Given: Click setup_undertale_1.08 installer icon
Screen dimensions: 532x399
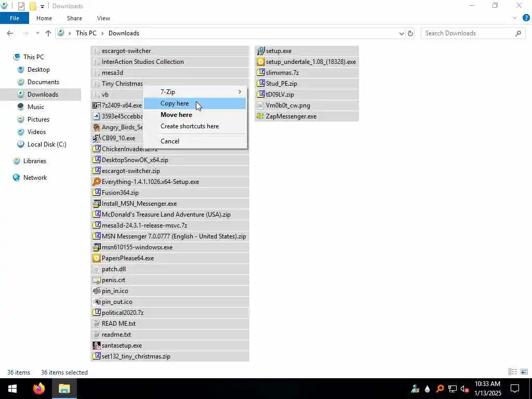Looking at the screenshot, I should (x=261, y=62).
